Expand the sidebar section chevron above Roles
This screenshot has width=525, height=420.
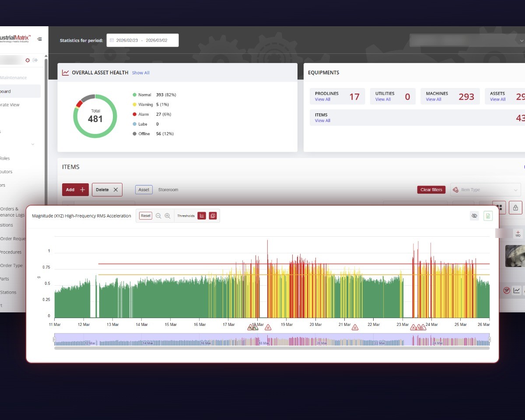pos(33,144)
